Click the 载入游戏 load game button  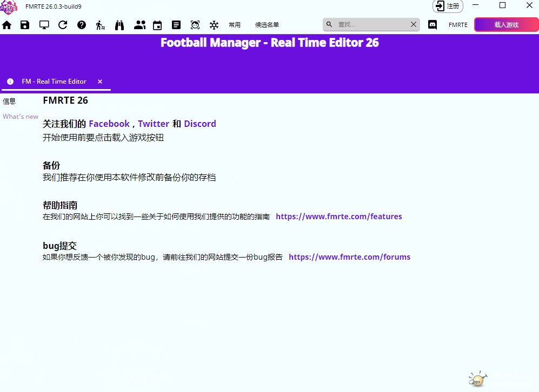pyautogui.click(x=506, y=25)
